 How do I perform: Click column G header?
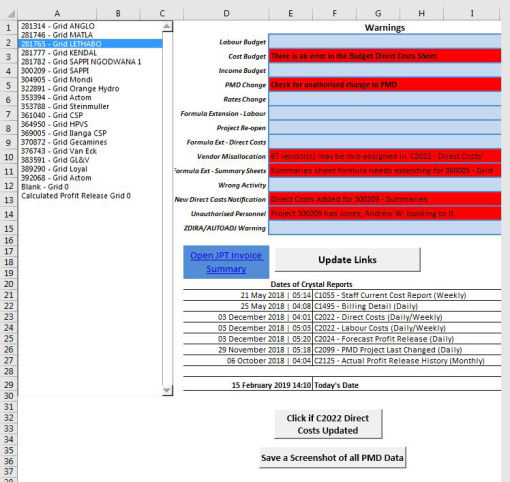pos(378,14)
